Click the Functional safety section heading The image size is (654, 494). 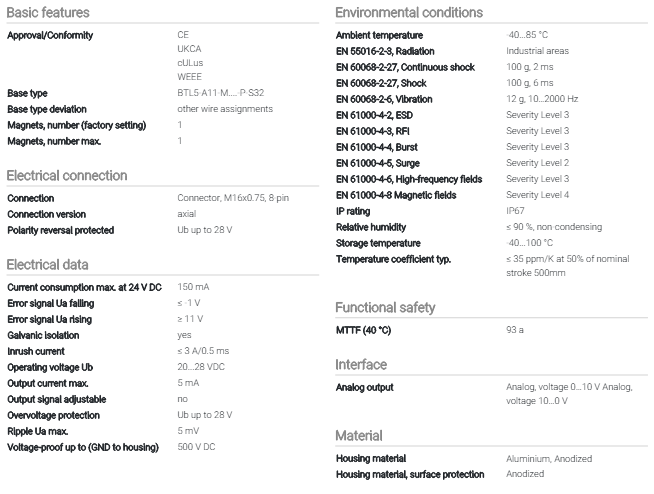385,307
